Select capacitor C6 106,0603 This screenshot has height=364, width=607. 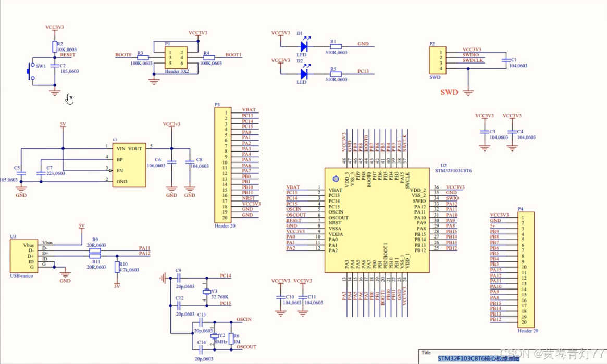(171, 162)
